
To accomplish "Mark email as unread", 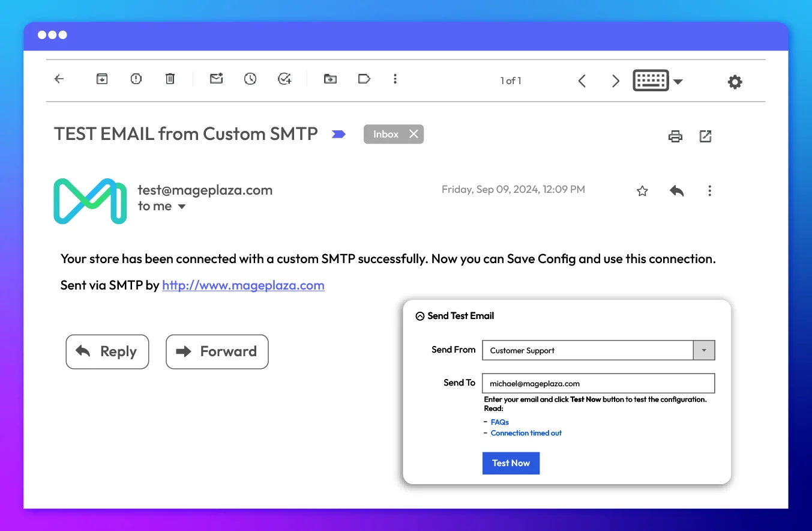I will (216, 79).
